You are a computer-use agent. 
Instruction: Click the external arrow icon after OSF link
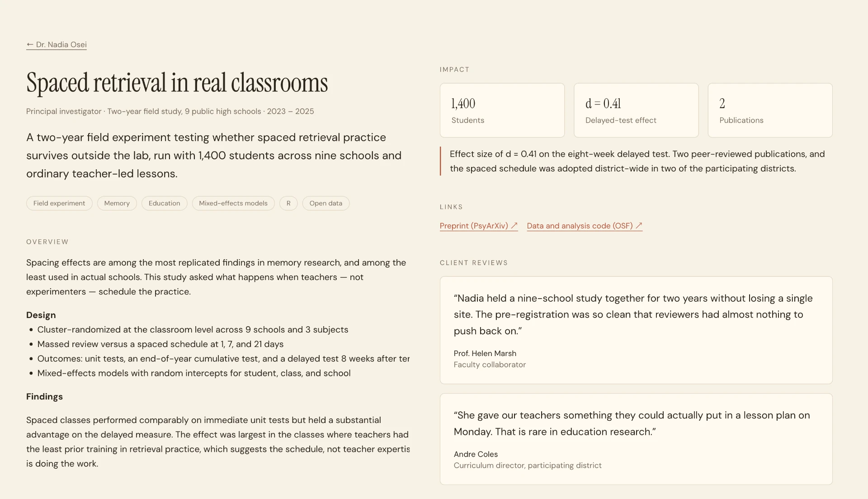point(639,225)
